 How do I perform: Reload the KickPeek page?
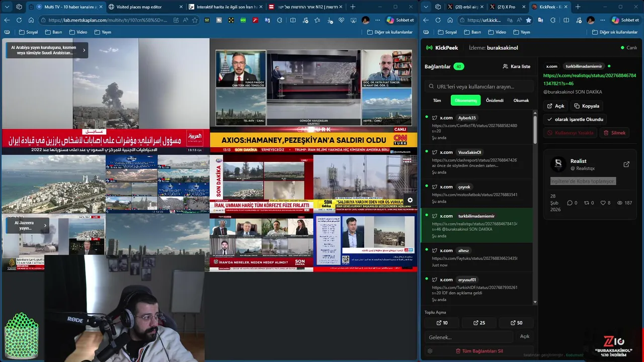coord(438,20)
